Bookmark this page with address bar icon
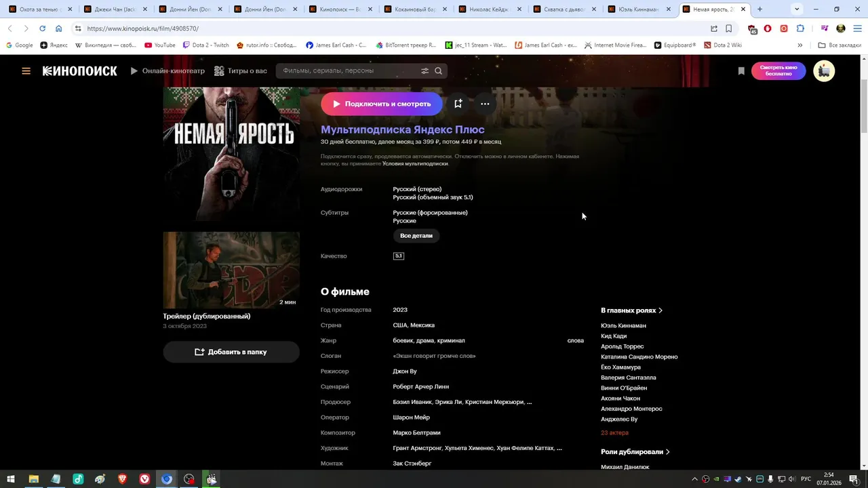 click(x=729, y=28)
